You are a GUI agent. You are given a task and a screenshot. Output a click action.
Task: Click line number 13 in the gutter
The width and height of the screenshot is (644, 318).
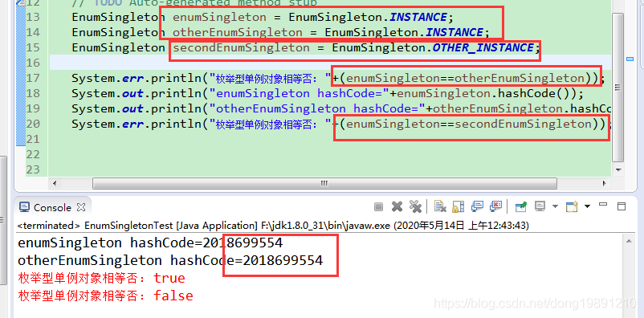pos(33,17)
